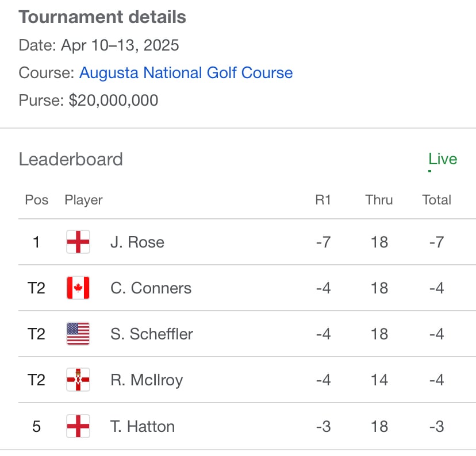The image size is (476, 456).
Task: Click the Canada flag beside C. Conners
Action: 78,287
